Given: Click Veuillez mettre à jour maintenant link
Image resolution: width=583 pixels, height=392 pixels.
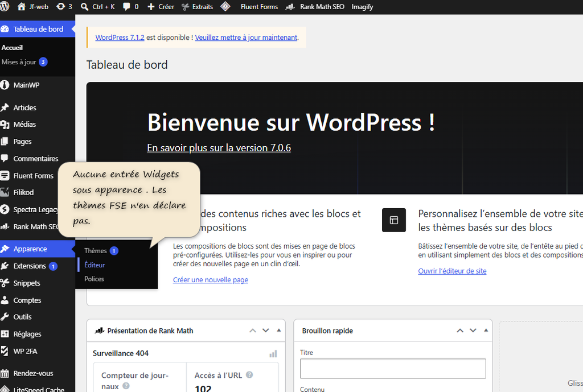Looking at the screenshot, I should point(246,38).
